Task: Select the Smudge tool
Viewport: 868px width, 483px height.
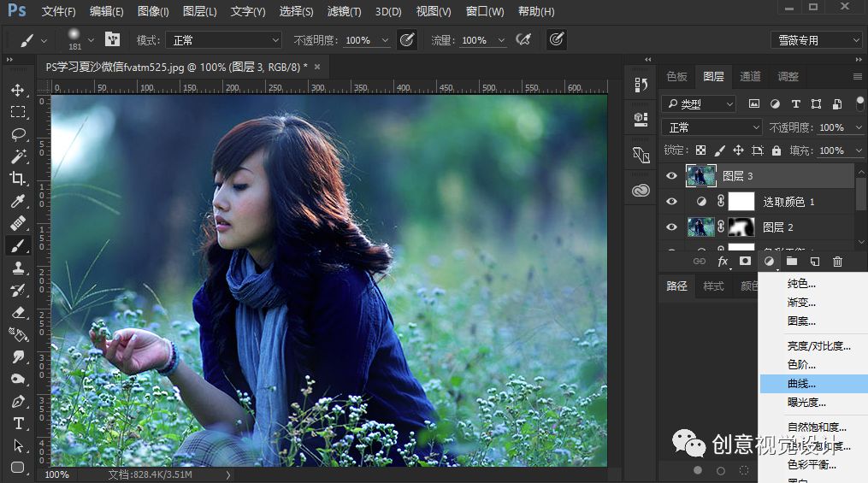Action: 18,356
